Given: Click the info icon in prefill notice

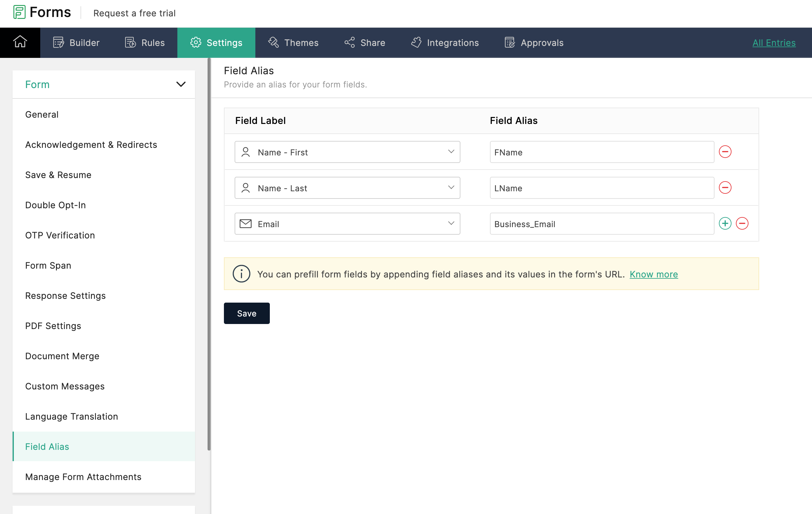Looking at the screenshot, I should pyautogui.click(x=241, y=274).
